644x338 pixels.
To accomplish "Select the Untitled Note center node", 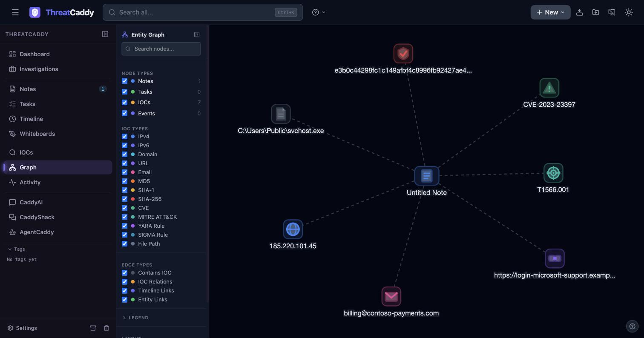I will point(426,176).
